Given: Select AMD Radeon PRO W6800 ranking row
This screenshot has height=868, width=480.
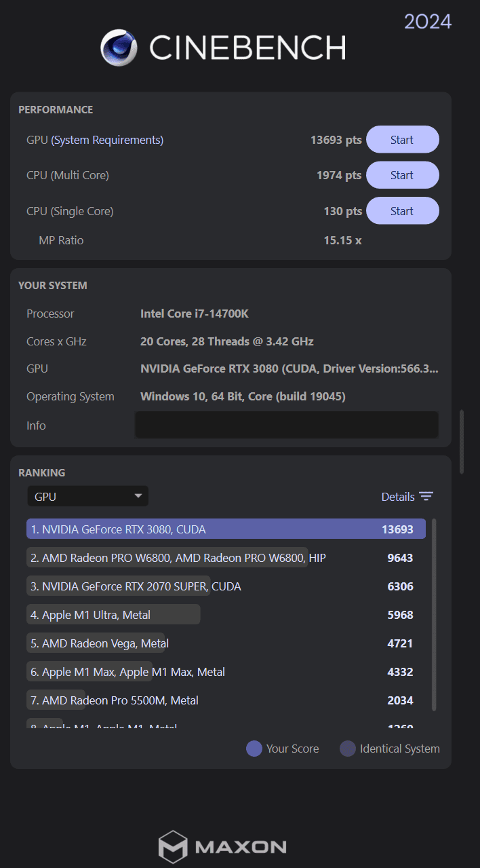Looking at the screenshot, I should click(x=226, y=558).
